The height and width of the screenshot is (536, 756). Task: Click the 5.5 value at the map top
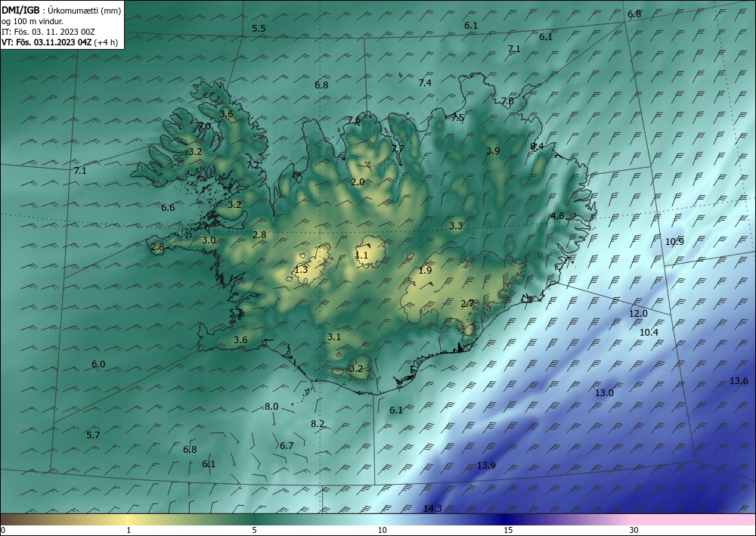click(x=259, y=29)
